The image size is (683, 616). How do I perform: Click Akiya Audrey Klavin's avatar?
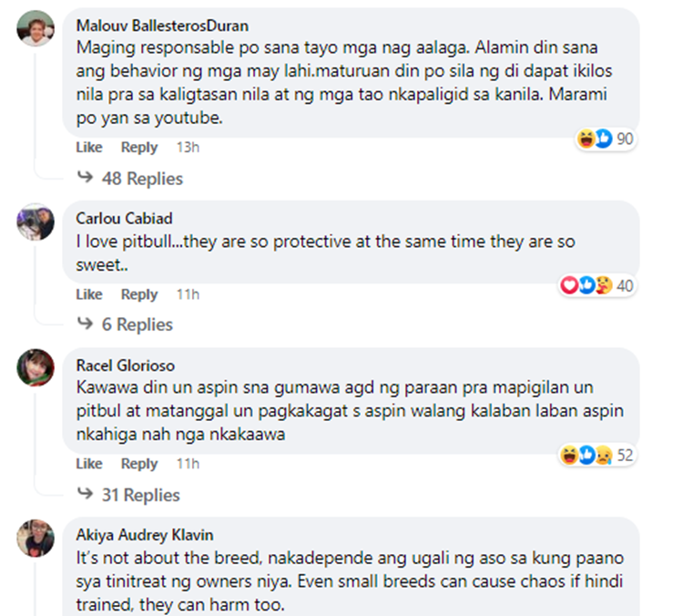[36, 538]
